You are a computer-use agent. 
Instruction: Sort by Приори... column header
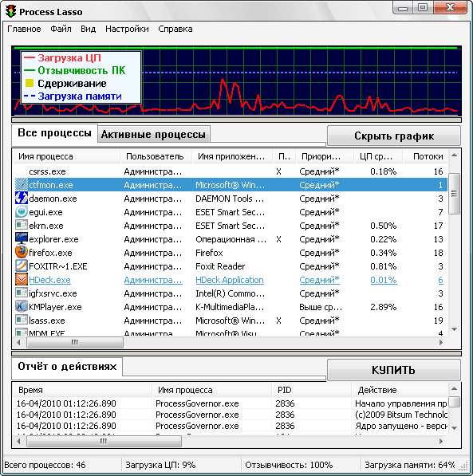click(x=325, y=156)
